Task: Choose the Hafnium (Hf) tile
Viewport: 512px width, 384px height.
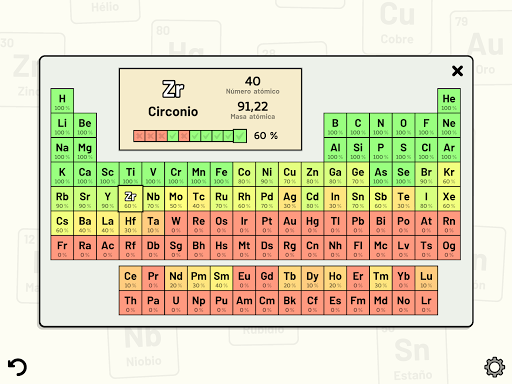Action: click(x=130, y=223)
